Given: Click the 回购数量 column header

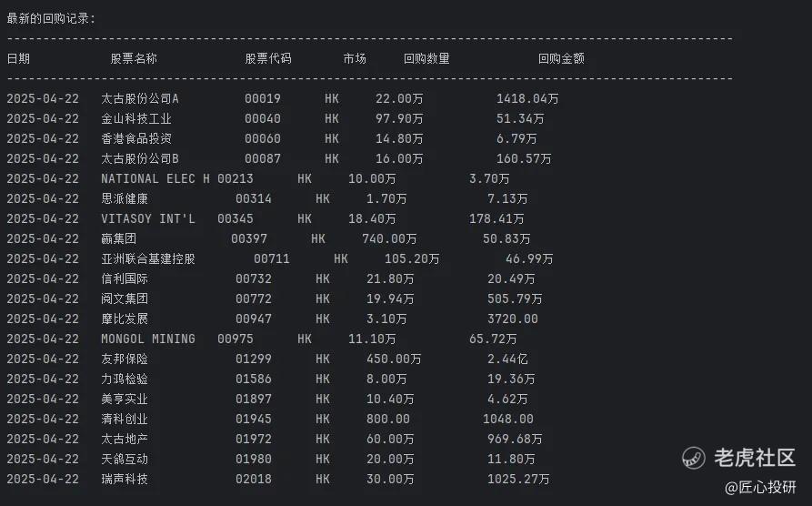Looking at the screenshot, I should coord(426,58).
